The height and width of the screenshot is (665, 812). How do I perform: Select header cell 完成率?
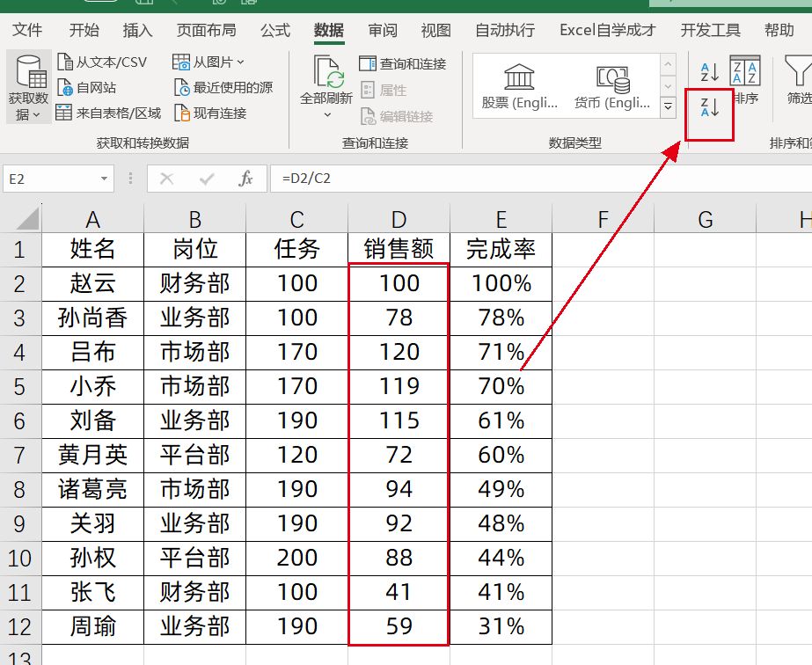click(501, 249)
